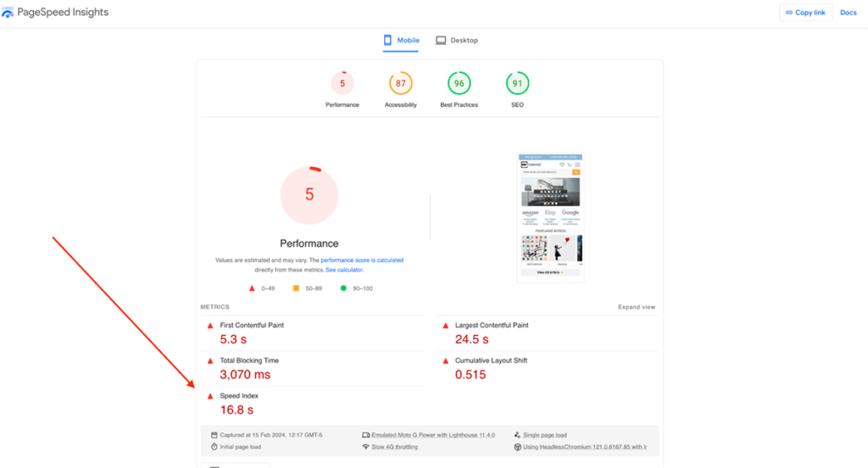The width and height of the screenshot is (868, 468).
Task: Click Chromium icon beside Using HeadlessChromium
Action: coord(518,447)
